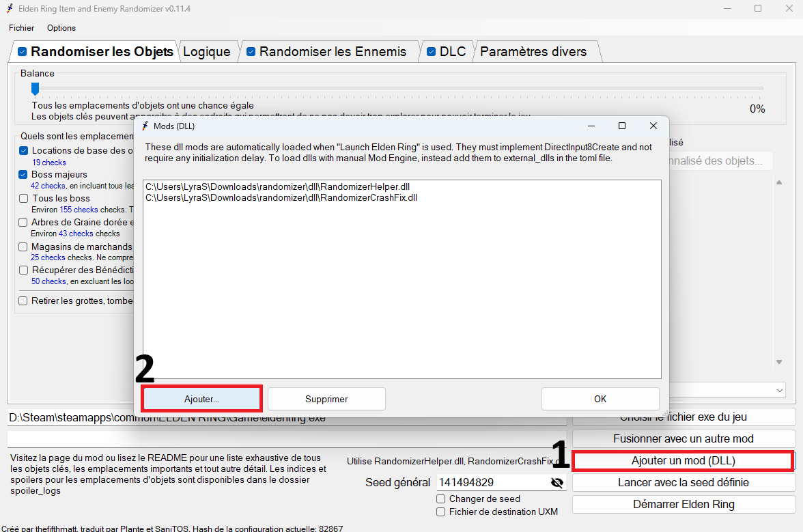Check the Changer de seed option
Screen dimensions: 803x532
441,499
